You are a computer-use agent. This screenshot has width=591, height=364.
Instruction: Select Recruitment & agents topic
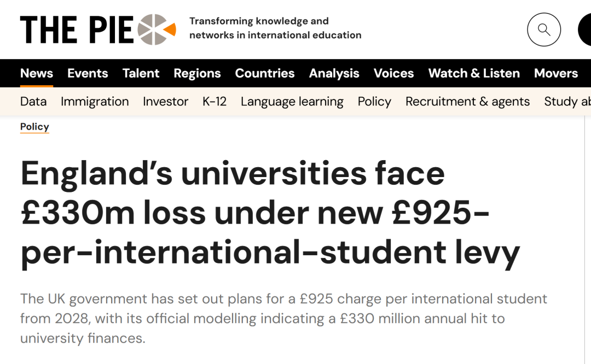click(467, 102)
